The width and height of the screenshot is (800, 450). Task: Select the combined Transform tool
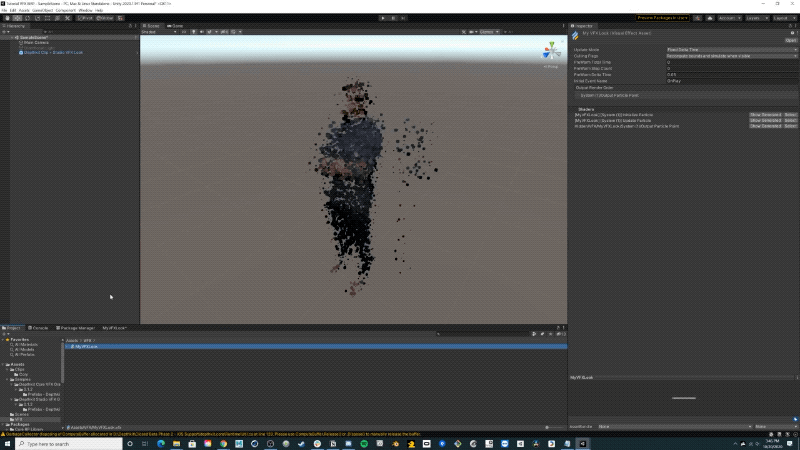(57, 18)
